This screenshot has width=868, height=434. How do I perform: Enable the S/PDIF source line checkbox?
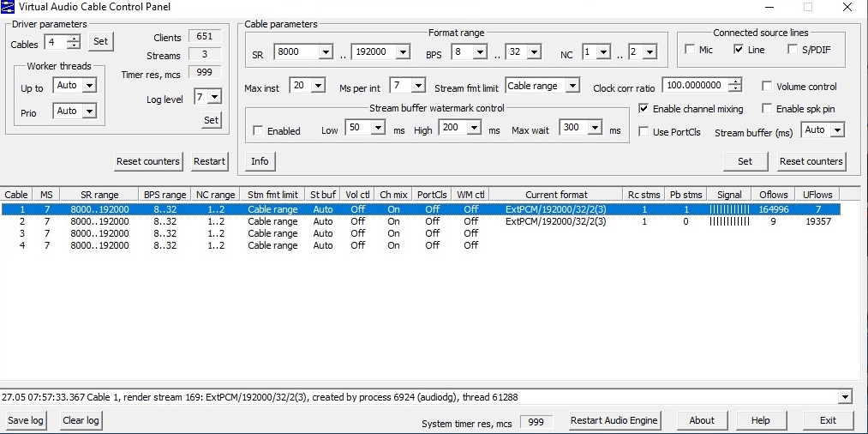pos(792,50)
